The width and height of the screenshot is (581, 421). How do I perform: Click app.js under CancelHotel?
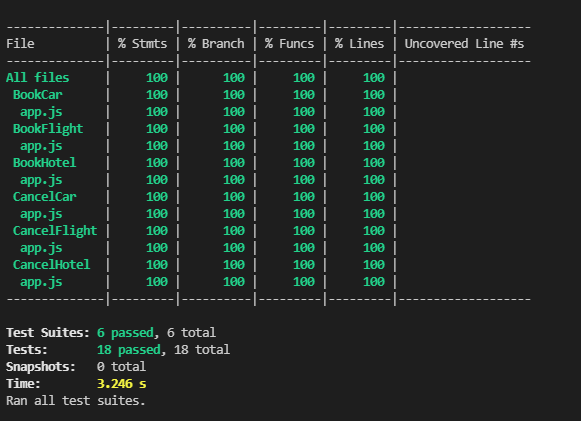point(41,282)
